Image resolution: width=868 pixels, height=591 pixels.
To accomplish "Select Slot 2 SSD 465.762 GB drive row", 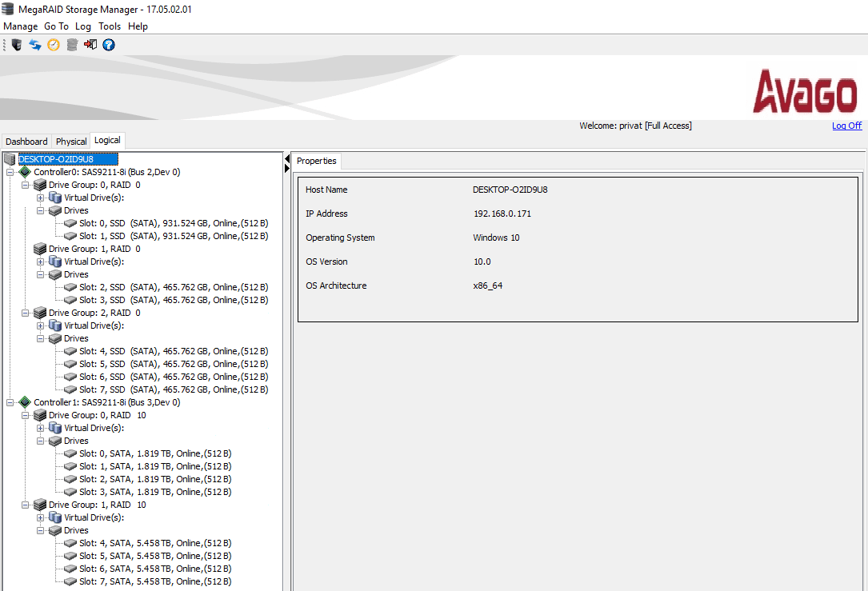I will [x=174, y=287].
